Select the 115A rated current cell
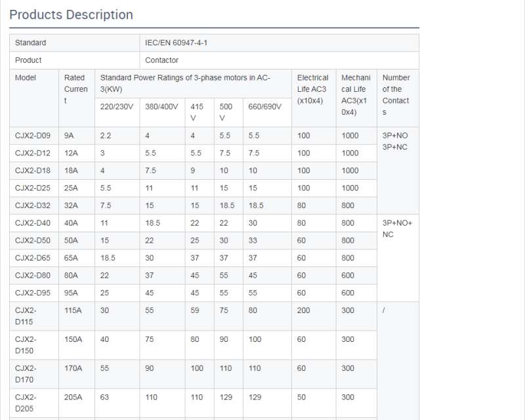 click(73, 310)
